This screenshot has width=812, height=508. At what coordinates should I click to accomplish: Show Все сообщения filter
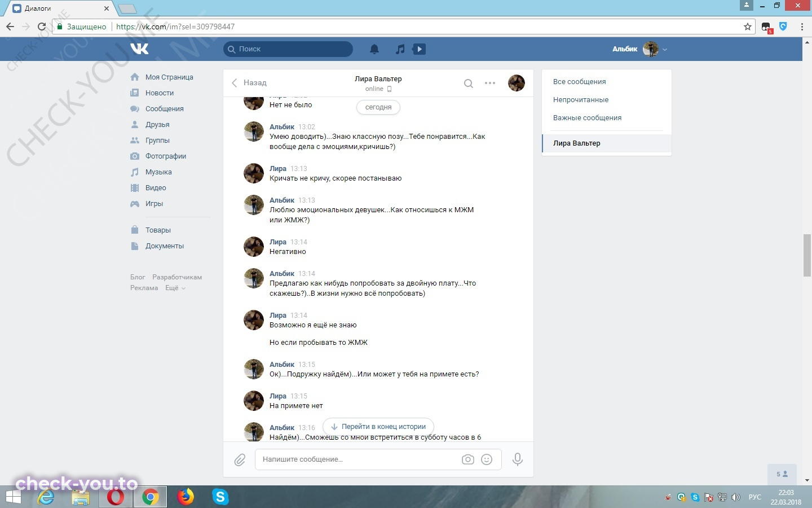click(x=607, y=82)
